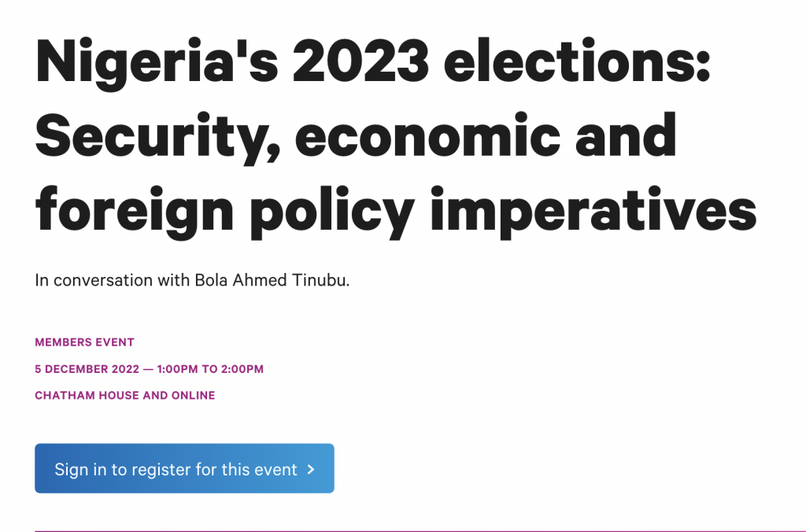Click the 'CHATHAM HOUSE AND ONLINE' location text

click(x=125, y=395)
